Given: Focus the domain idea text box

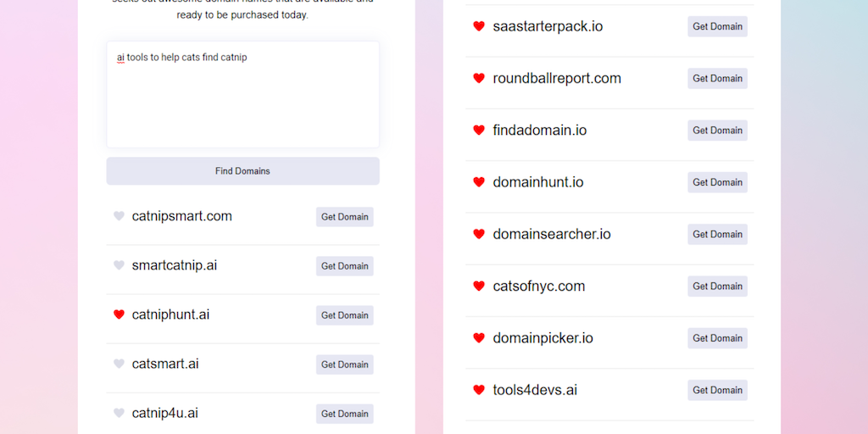Looking at the screenshot, I should [x=242, y=94].
